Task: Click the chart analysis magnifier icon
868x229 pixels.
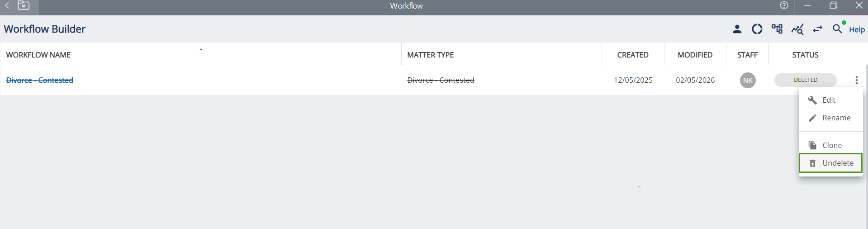Action: (x=797, y=29)
